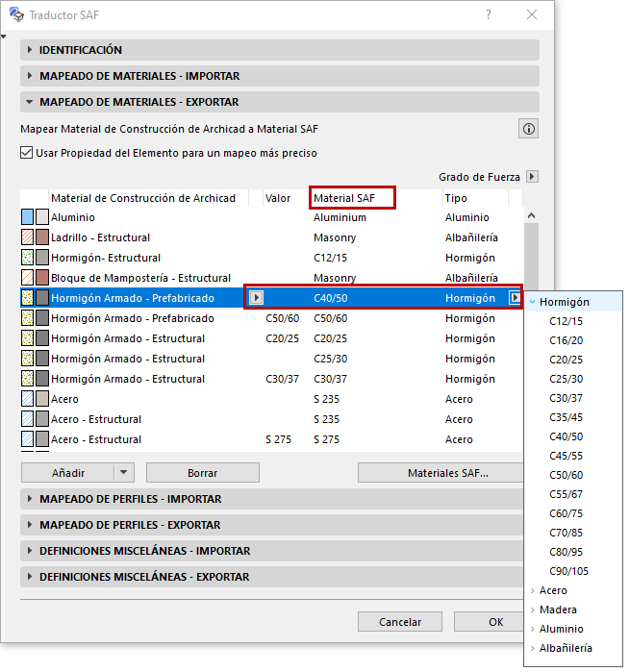Click Valor arrow in selected Hormigón Armado row
The width and height of the screenshot is (629, 672).
pos(257,297)
